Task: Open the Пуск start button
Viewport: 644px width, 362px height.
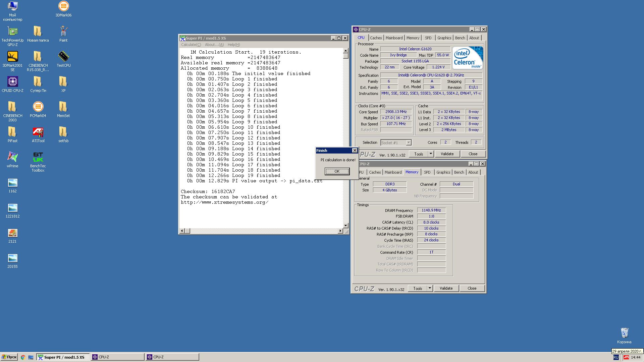Action: (x=9, y=357)
